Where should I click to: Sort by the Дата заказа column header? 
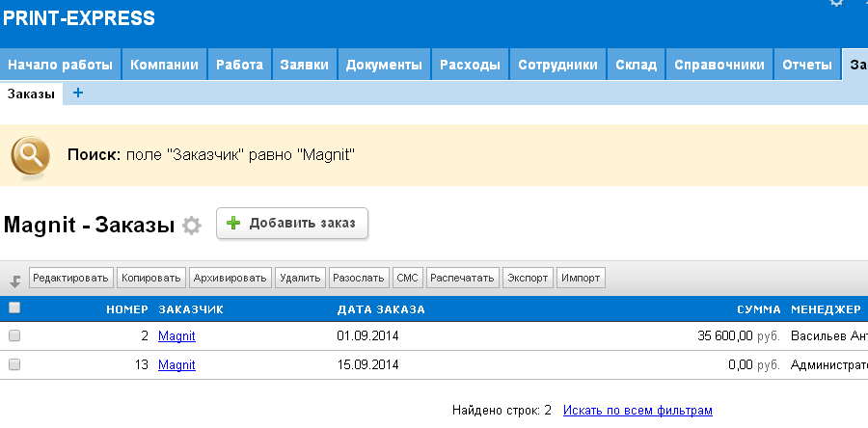click(381, 309)
